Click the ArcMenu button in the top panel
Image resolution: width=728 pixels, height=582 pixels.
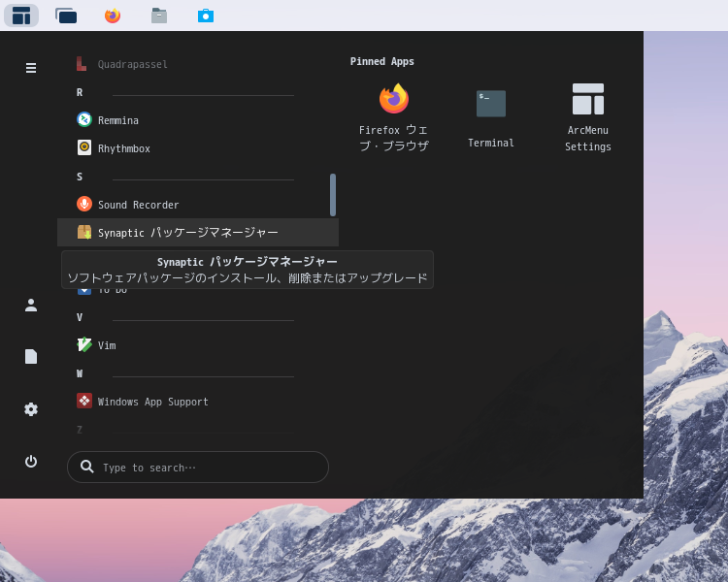21,16
